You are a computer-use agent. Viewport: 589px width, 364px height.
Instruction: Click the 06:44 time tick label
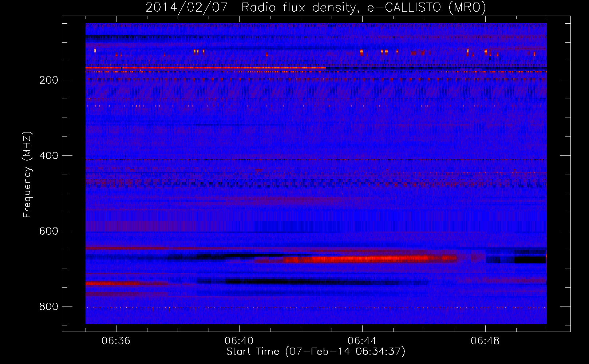tap(362, 341)
